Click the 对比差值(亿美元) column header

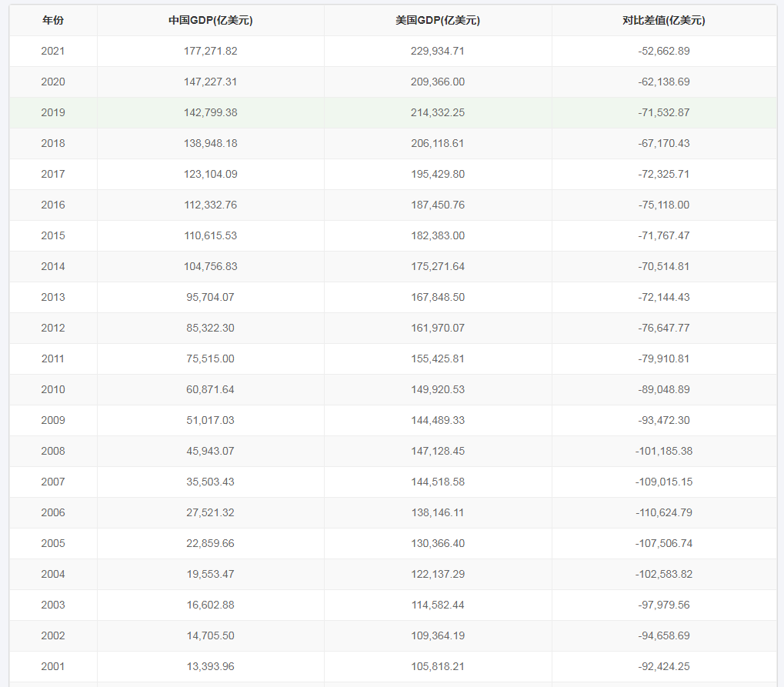pos(663,21)
